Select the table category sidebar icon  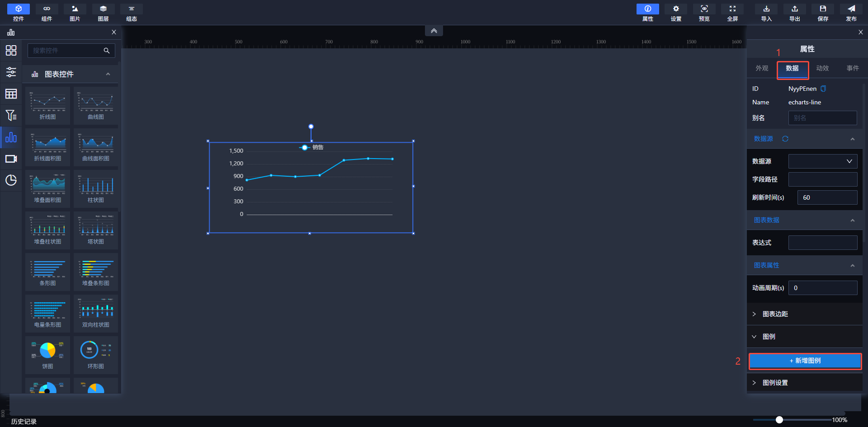tap(11, 94)
